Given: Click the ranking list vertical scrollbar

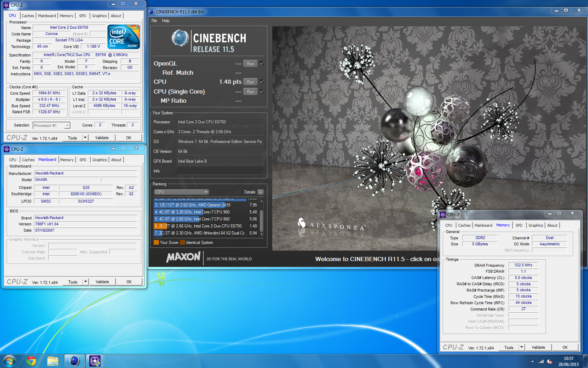Looking at the screenshot, I should click(261, 217).
